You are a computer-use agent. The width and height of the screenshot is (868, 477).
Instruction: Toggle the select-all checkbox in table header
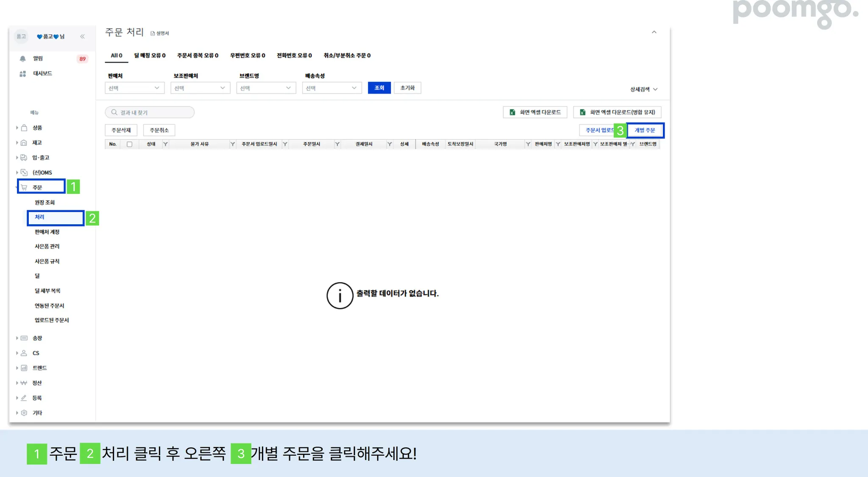point(130,144)
